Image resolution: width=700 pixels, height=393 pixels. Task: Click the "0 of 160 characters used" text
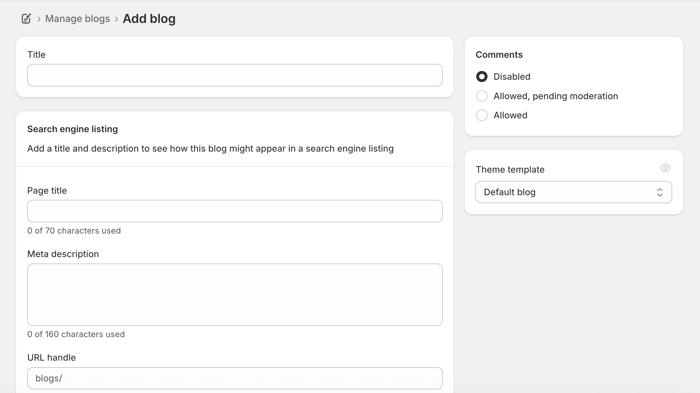point(76,334)
